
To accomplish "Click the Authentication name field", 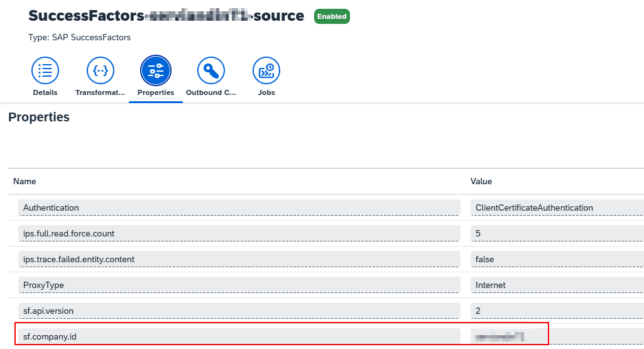I will (239, 208).
